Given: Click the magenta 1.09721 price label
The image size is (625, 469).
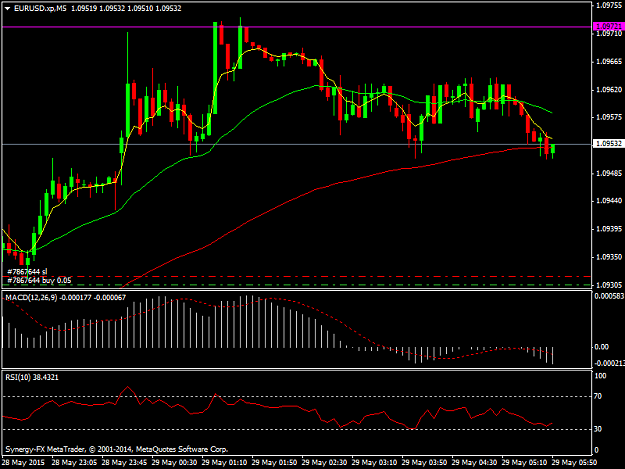Looking at the screenshot, I should (x=608, y=26).
